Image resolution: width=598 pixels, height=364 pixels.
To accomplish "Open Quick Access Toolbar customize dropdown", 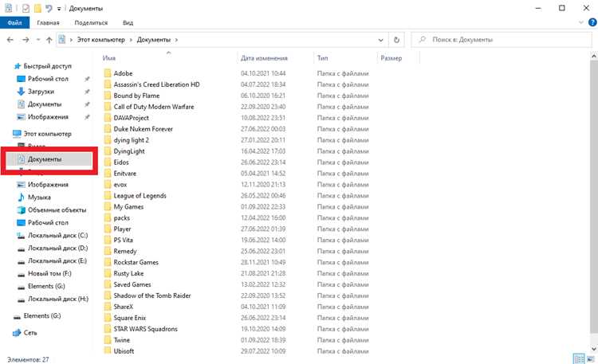I will 59,9.
